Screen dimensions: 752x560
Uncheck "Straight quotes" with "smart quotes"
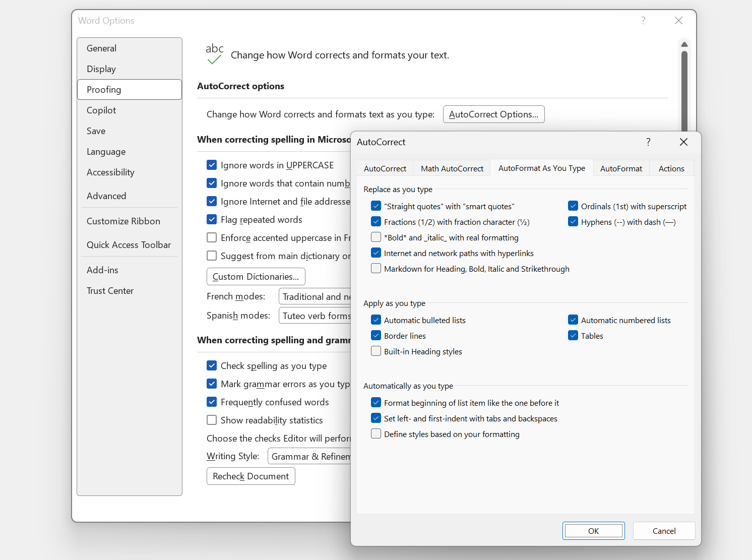click(x=376, y=206)
